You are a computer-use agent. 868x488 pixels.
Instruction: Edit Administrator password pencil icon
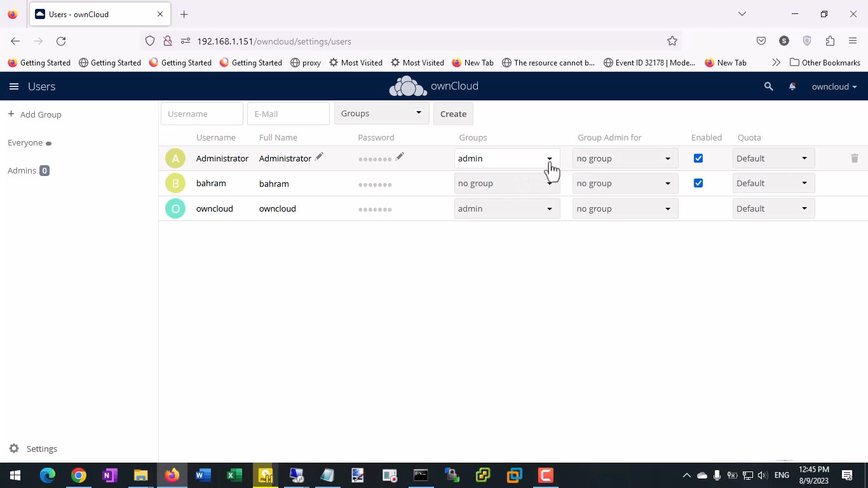pos(400,157)
